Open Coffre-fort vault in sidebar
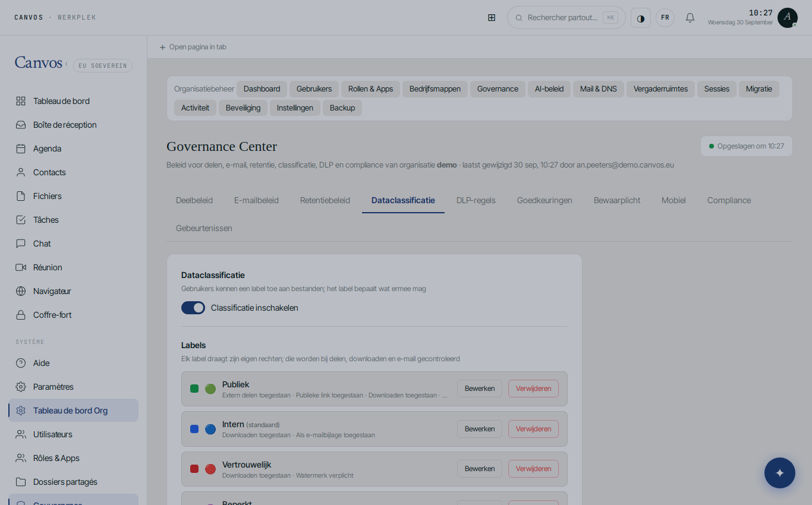812x505 pixels. (x=73, y=315)
